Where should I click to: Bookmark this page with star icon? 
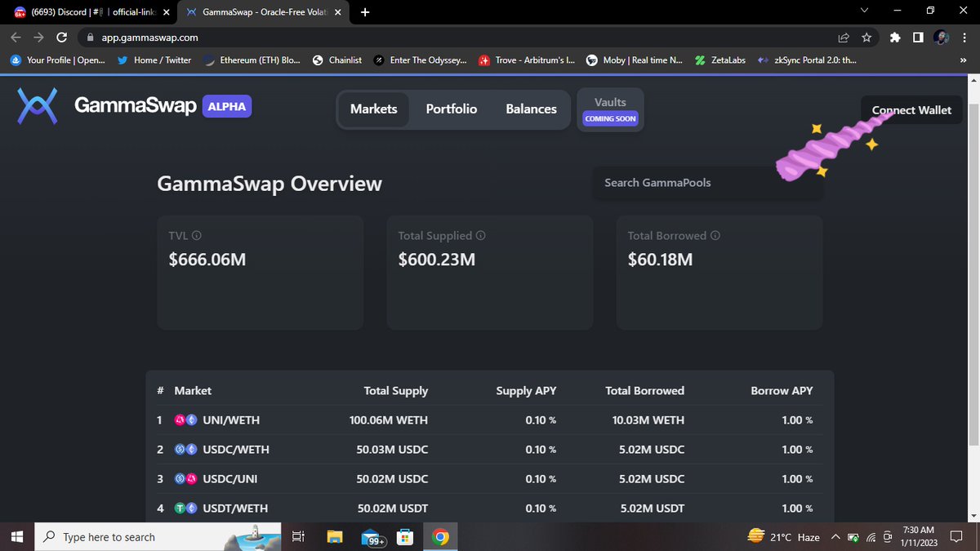[x=866, y=38]
